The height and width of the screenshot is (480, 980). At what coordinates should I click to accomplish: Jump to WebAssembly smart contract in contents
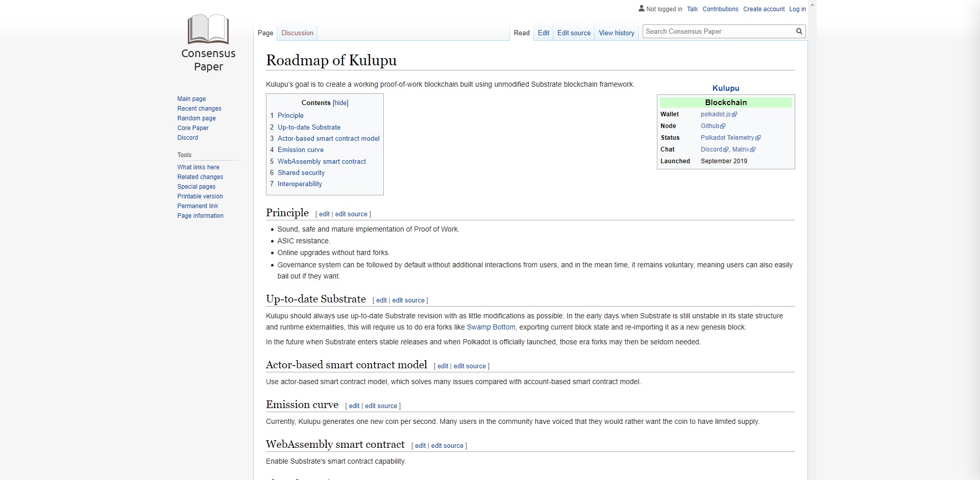coord(322,162)
